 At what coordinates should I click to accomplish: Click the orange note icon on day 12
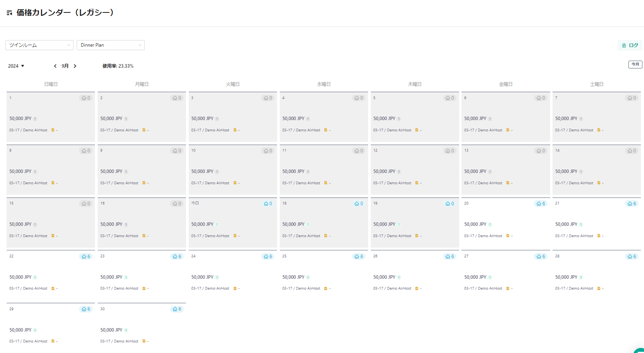pos(417,183)
